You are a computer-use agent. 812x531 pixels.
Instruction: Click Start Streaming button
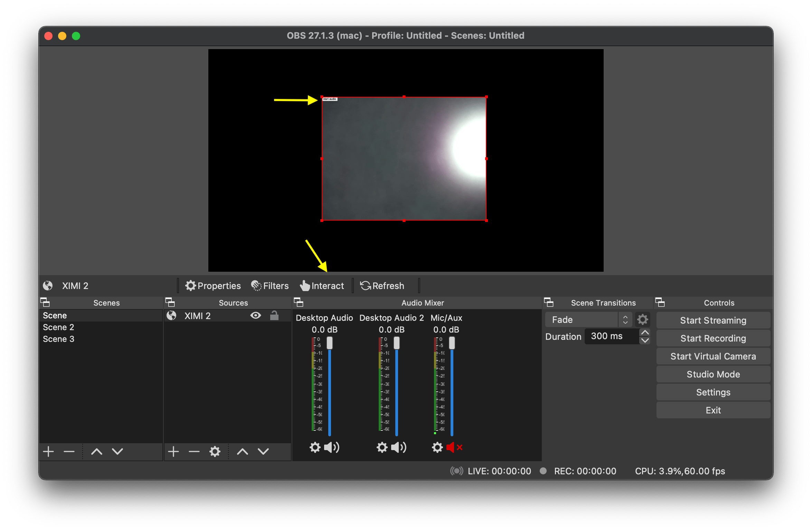tap(713, 320)
